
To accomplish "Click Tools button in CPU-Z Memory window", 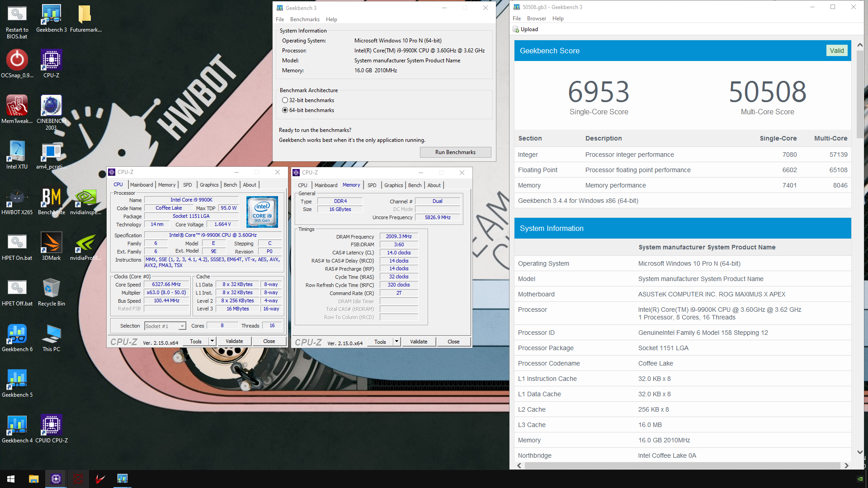I will tap(380, 342).
